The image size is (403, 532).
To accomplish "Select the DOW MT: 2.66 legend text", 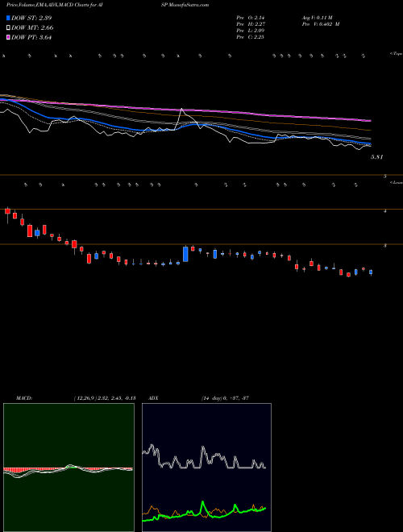I will [32, 28].
